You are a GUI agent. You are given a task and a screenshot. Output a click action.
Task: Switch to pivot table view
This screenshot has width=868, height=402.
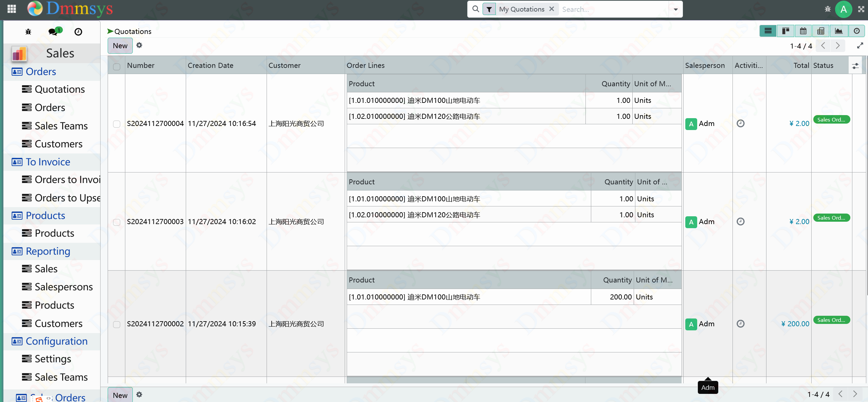[x=821, y=31]
